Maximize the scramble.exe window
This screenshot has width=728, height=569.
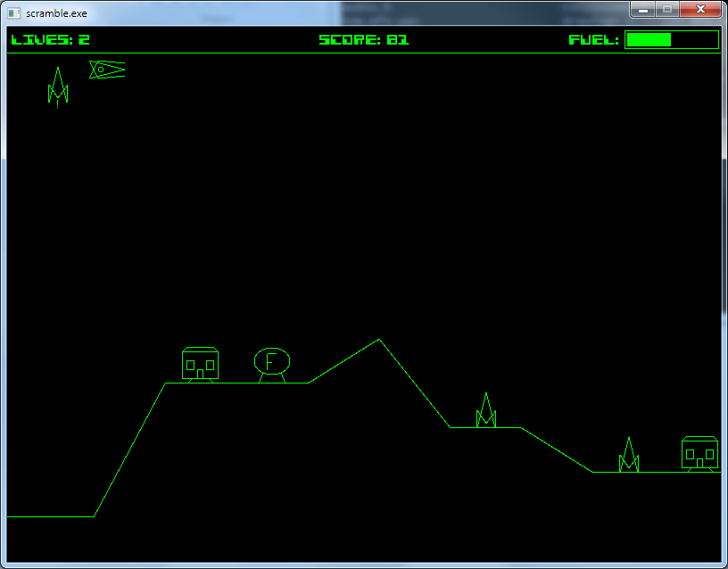coord(667,9)
